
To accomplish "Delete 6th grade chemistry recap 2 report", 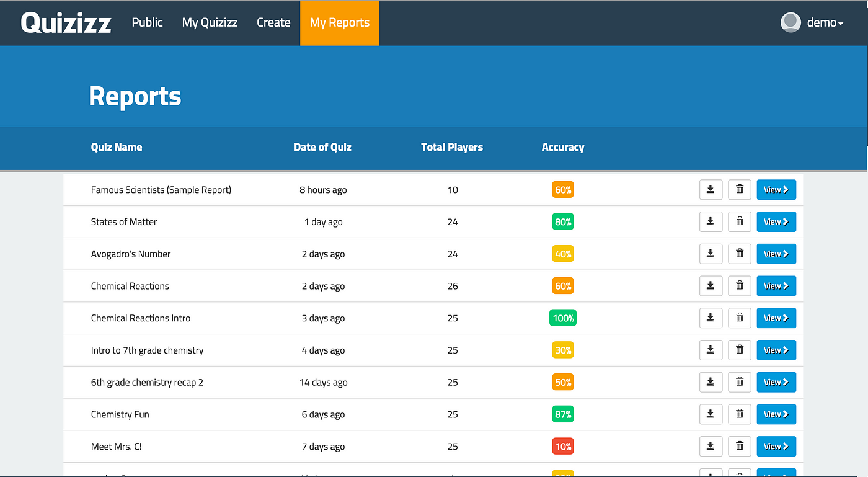I will (740, 382).
